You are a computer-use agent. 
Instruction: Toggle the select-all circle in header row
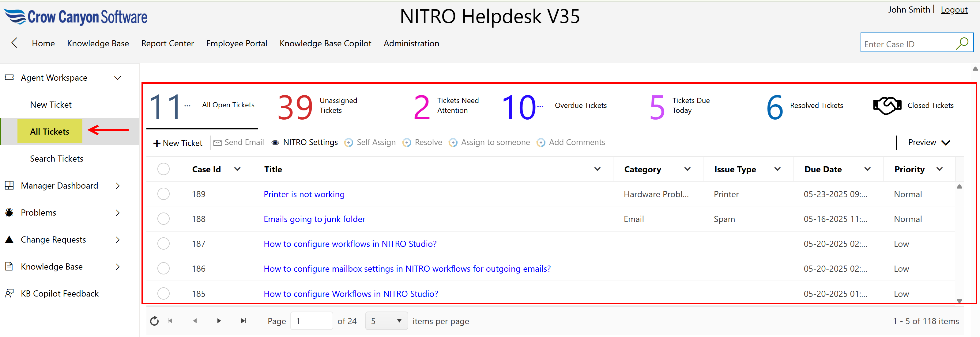164,169
